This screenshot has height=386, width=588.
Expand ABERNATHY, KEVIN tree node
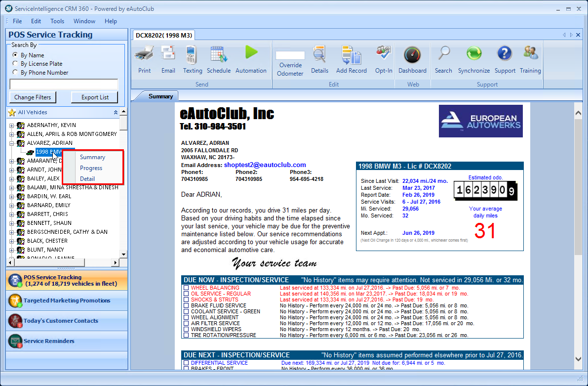pyautogui.click(x=12, y=126)
